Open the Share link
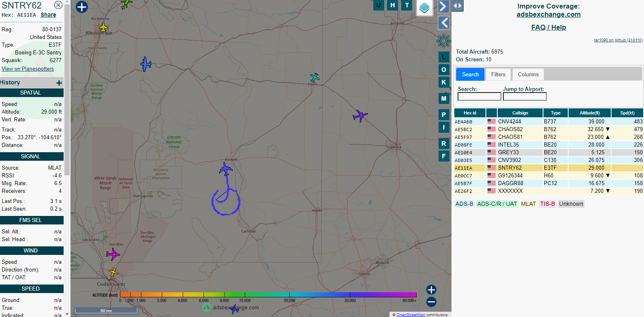 pyautogui.click(x=48, y=15)
